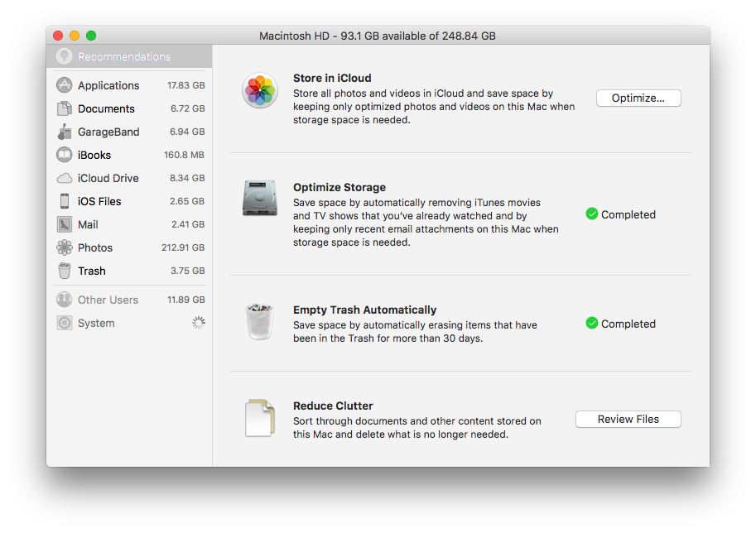Select the Recommendations section at the top

[120, 56]
